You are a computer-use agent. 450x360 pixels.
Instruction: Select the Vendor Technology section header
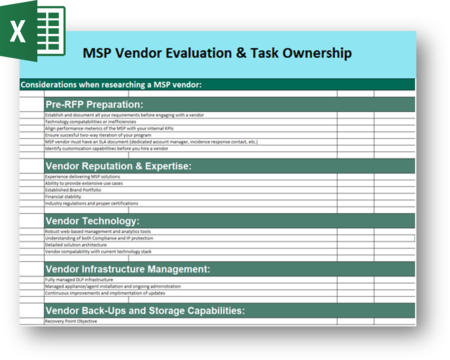click(230, 221)
